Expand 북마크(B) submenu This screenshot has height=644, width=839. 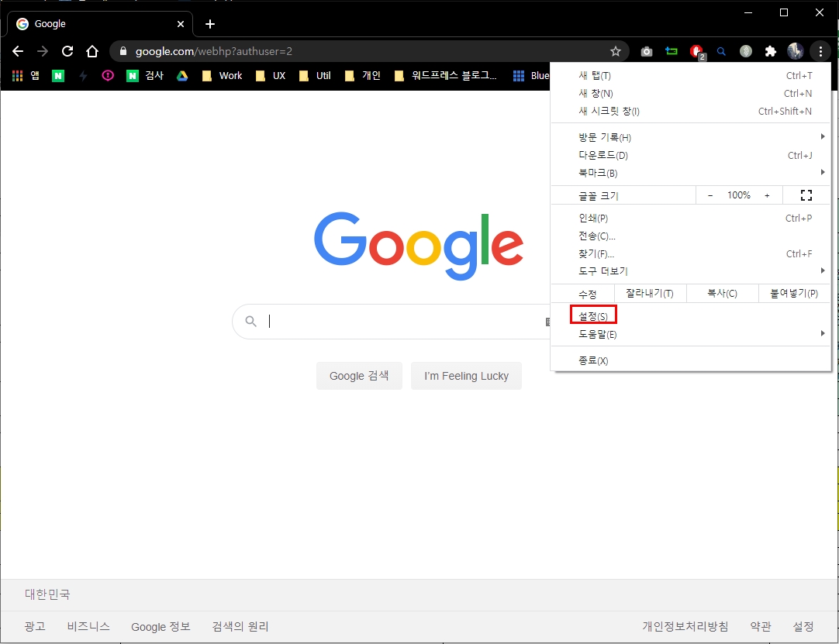click(x=690, y=173)
